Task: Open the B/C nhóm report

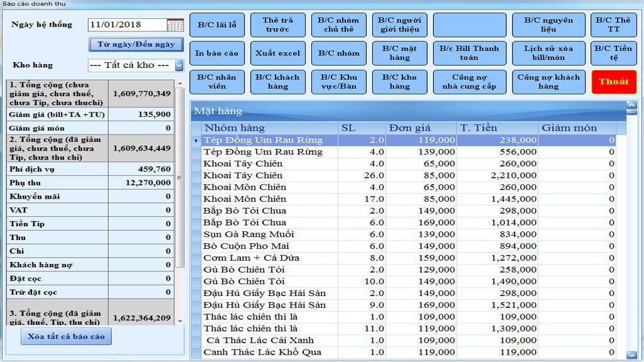Action: pyautogui.click(x=338, y=53)
